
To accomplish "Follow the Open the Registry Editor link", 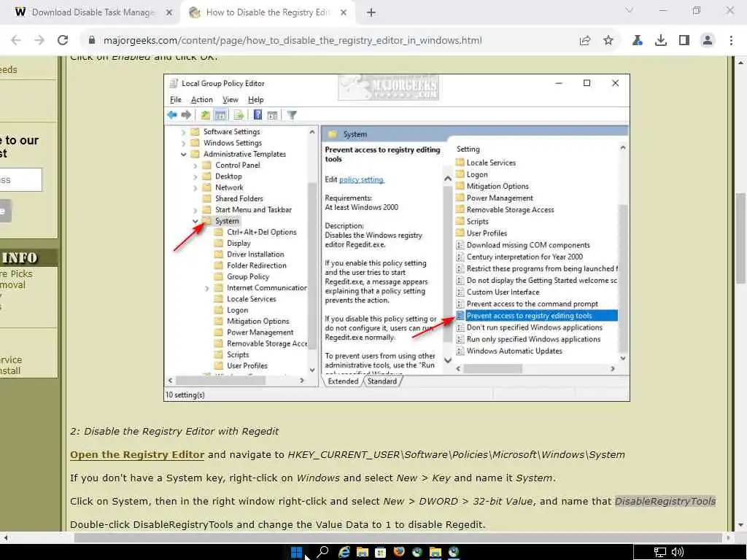I will tap(137, 455).
